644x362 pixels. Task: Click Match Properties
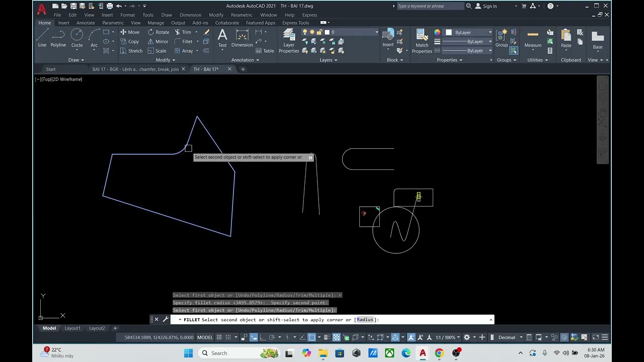click(422, 41)
